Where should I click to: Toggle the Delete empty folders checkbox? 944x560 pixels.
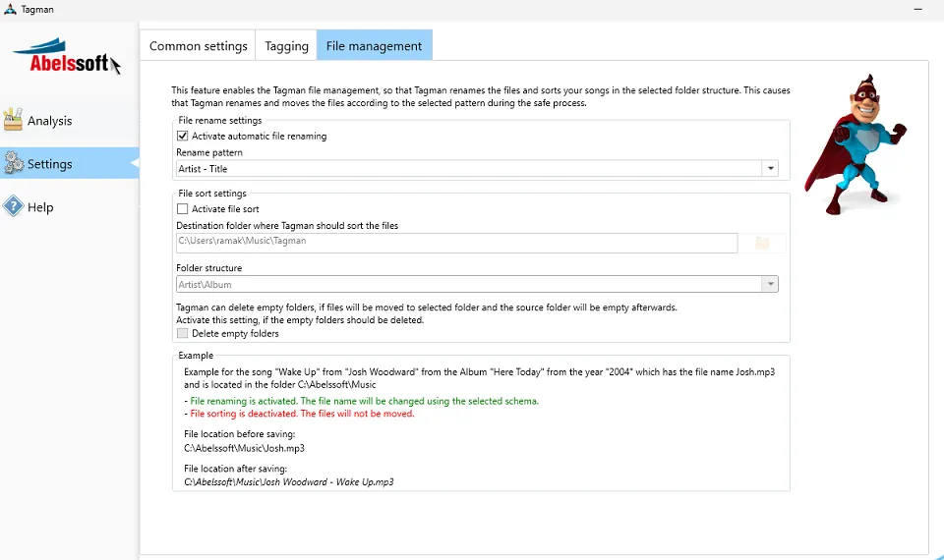point(183,334)
